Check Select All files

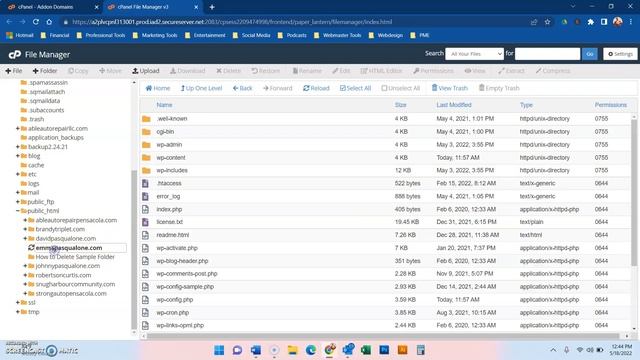coord(356,88)
